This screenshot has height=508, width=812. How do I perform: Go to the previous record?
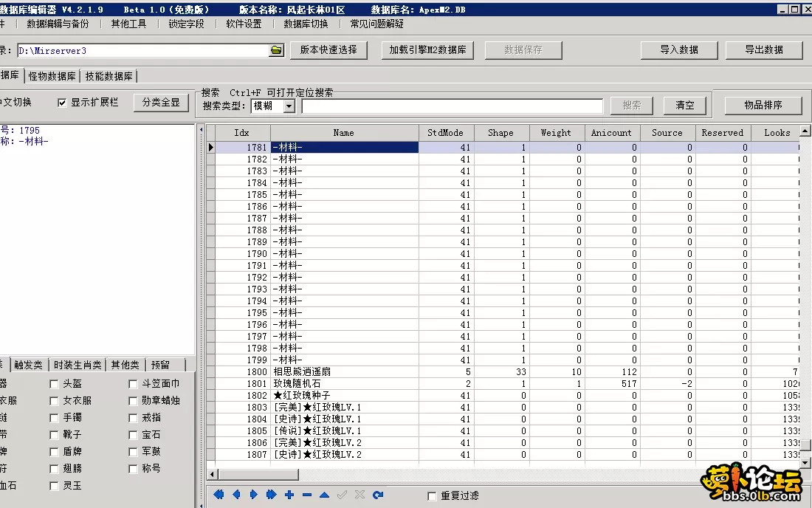click(x=236, y=494)
